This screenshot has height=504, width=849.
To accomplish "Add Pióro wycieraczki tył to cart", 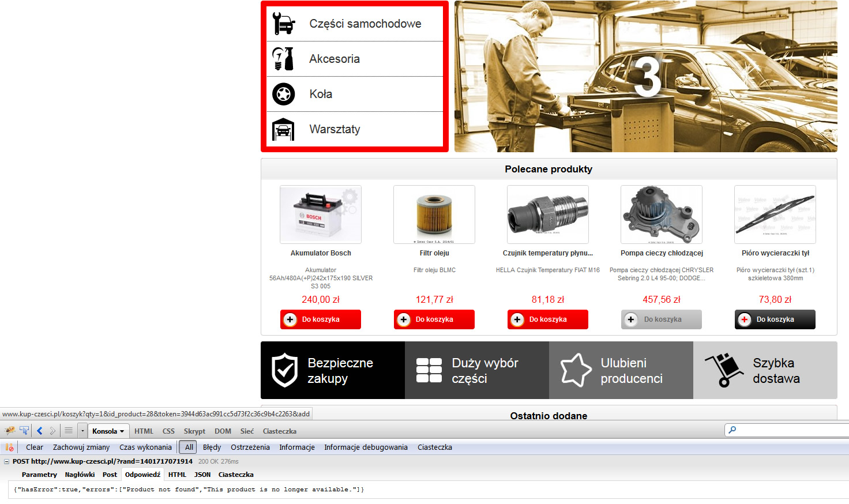I will pos(775,319).
